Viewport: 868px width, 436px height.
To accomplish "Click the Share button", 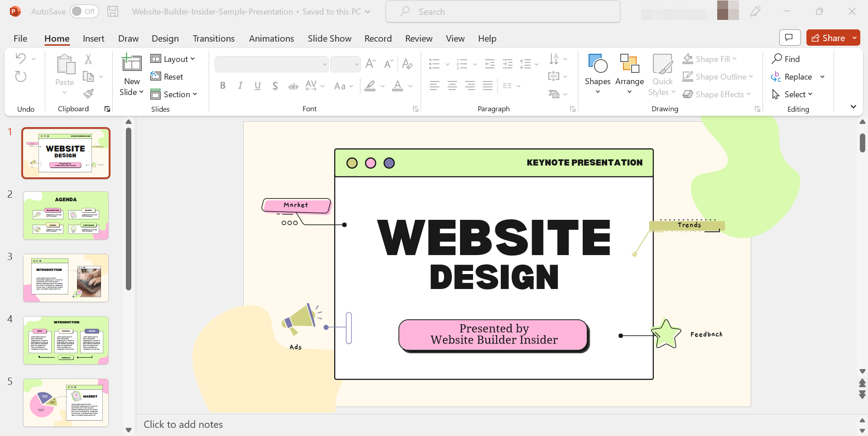I will (828, 38).
